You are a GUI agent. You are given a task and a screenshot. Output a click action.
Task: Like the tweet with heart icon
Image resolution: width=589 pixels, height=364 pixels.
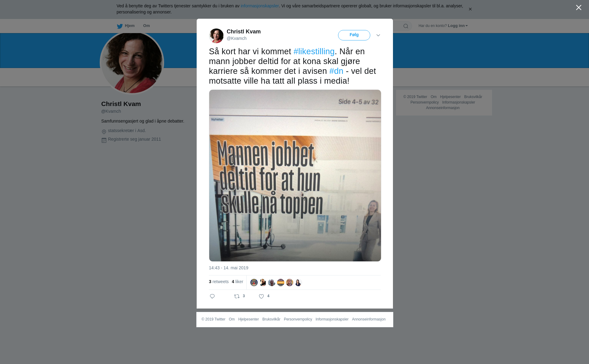click(261, 296)
